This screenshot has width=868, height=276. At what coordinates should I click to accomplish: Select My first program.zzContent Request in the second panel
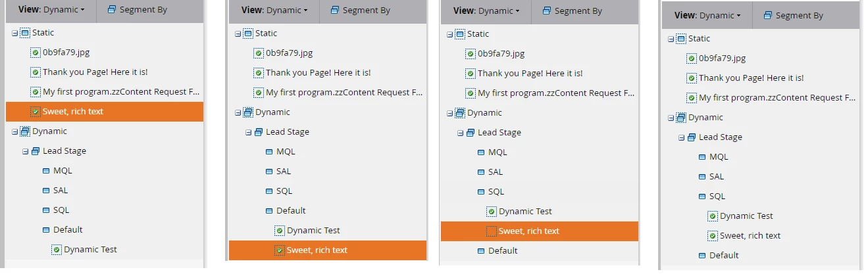(x=344, y=93)
